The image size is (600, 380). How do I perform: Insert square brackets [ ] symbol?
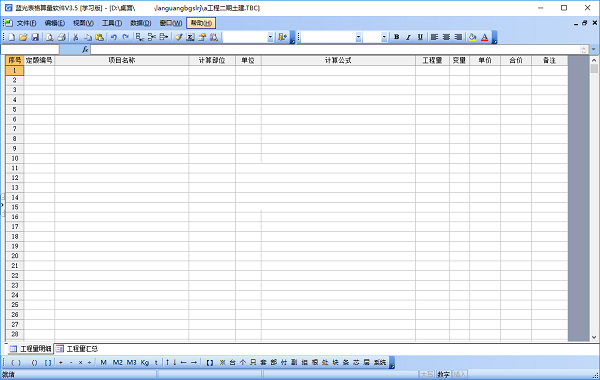coord(48,362)
